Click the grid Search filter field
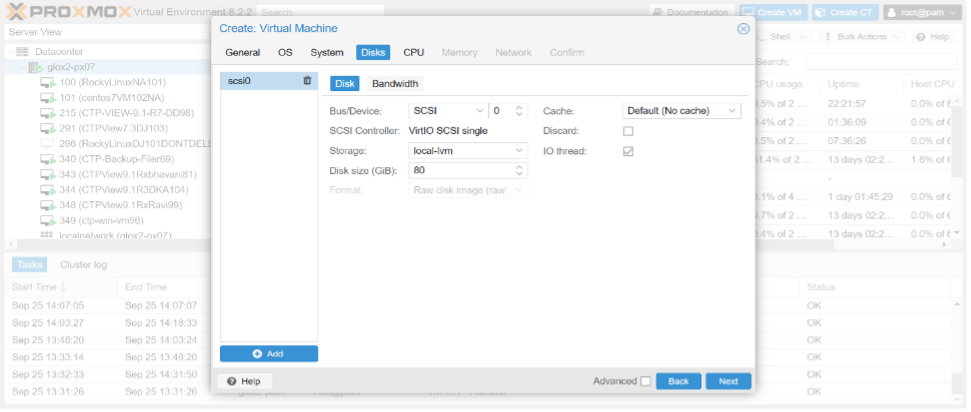Image resolution: width=971 pixels, height=412 pixels. coord(881,62)
